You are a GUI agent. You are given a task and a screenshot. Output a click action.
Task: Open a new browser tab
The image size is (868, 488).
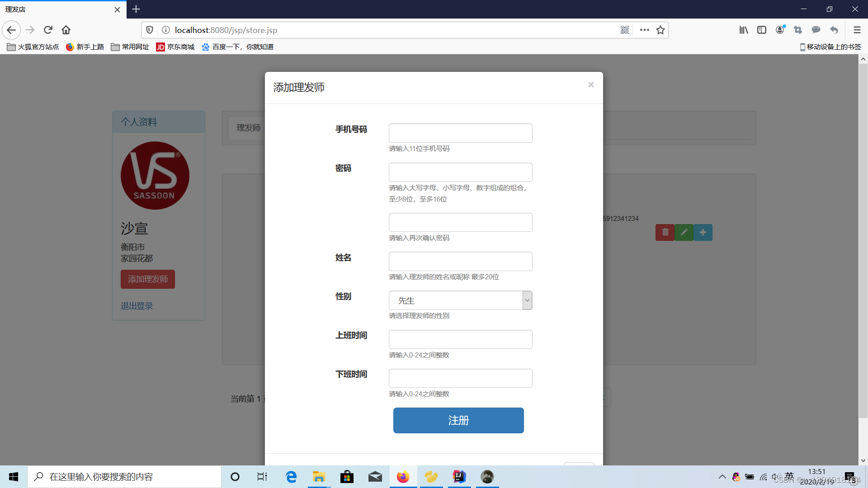[x=136, y=9]
